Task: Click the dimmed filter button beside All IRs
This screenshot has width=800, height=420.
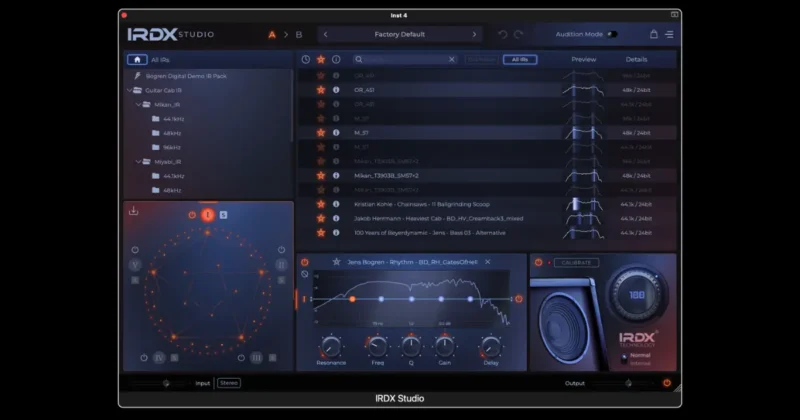Action: (482, 60)
